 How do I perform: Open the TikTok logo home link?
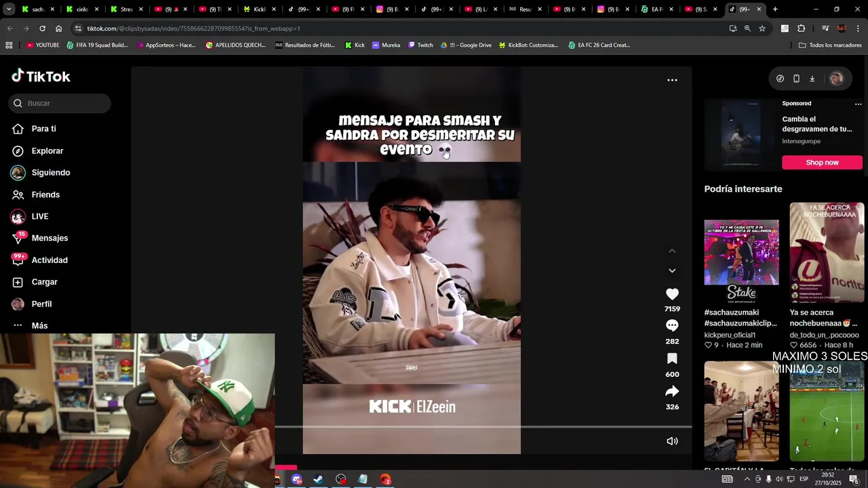[41, 76]
